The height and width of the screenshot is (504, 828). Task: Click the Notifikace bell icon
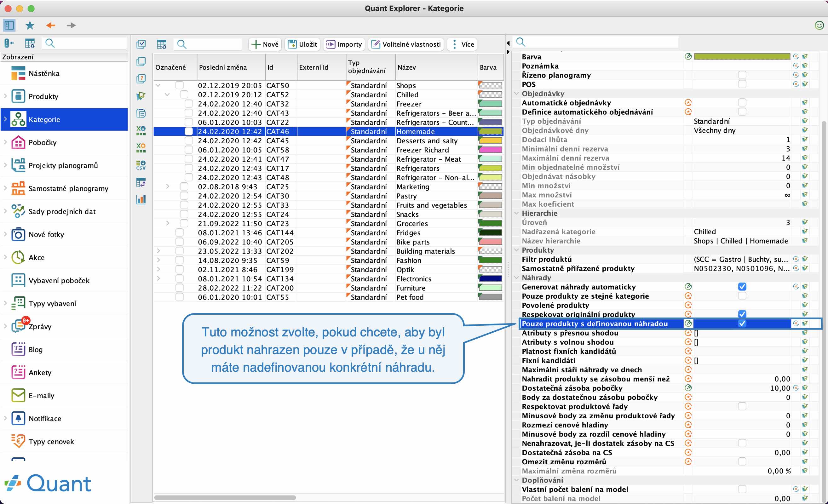click(18, 418)
